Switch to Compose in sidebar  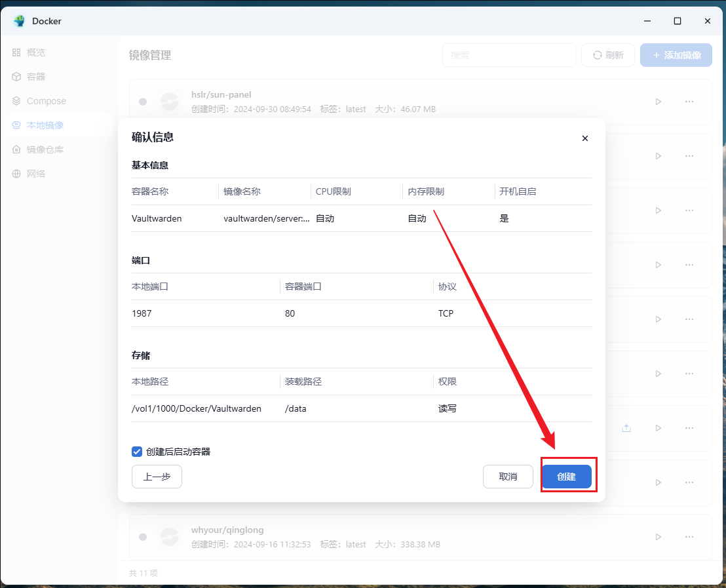pos(46,101)
